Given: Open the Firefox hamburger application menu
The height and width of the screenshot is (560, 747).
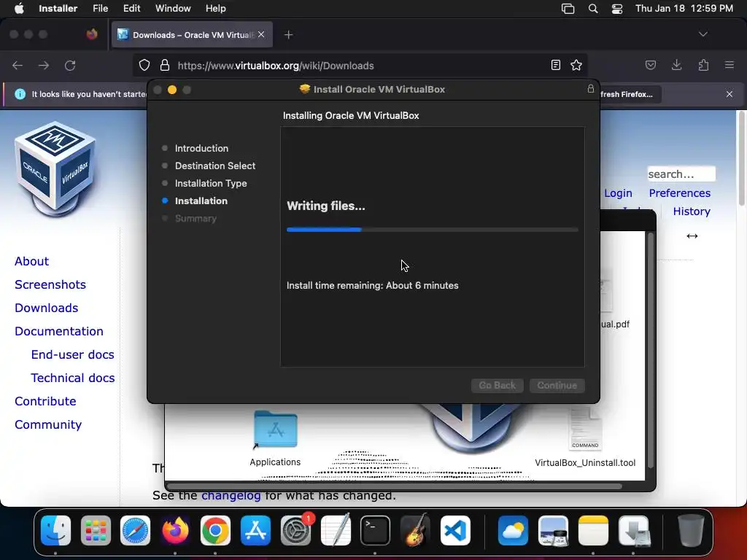Looking at the screenshot, I should coord(729,65).
